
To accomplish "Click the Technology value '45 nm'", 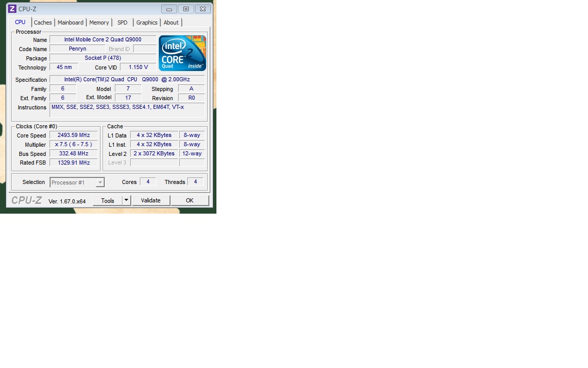I will tap(64, 67).
